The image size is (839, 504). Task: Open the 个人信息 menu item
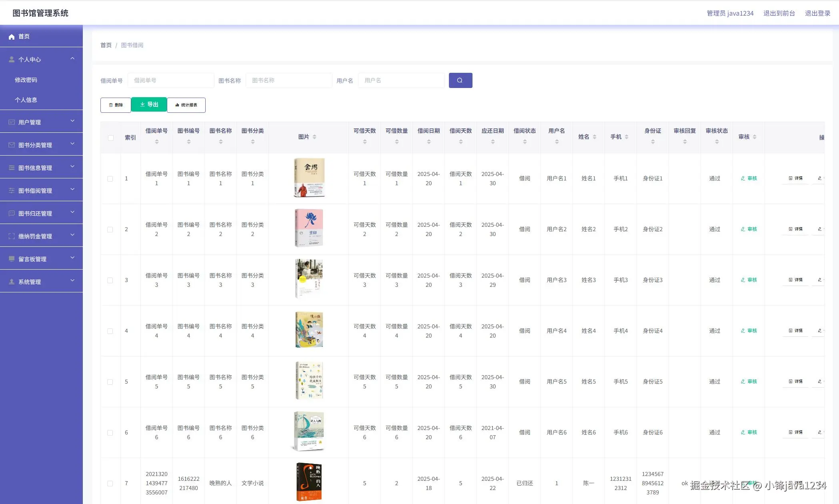(26, 100)
